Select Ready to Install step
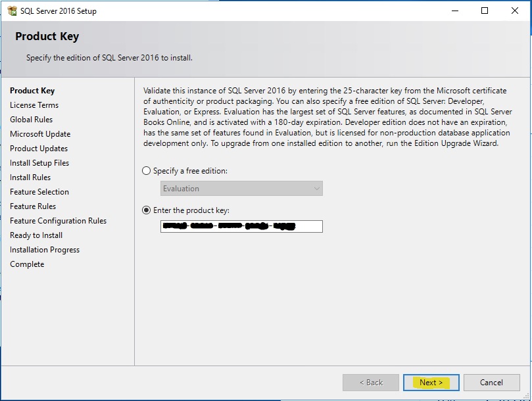Viewport: 532px width, 401px height. coord(36,235)
